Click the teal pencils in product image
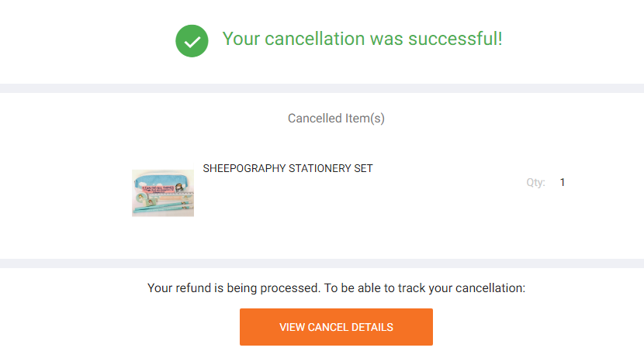 pyautogui.click(x=167, y=208)
